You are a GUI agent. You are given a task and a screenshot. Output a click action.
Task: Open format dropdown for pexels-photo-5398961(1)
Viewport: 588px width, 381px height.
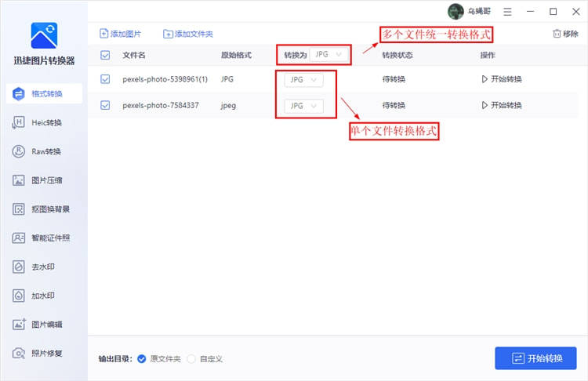(x=303, y=80)
